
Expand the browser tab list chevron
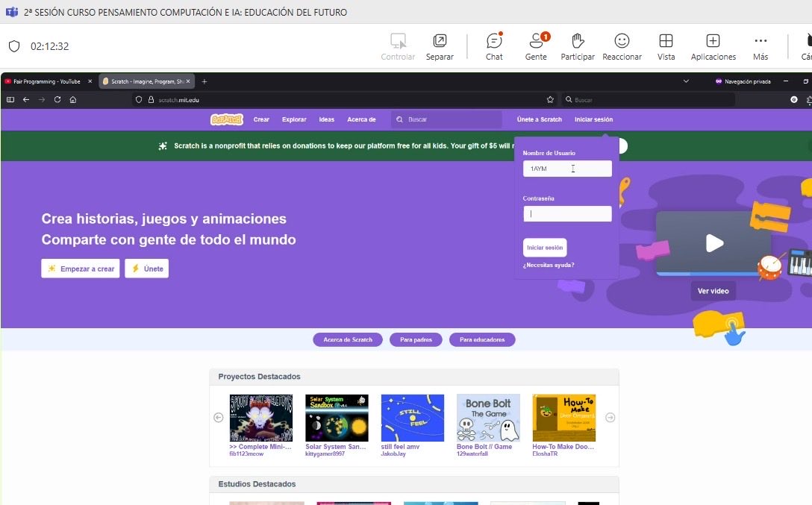click(x=686, y=81)
